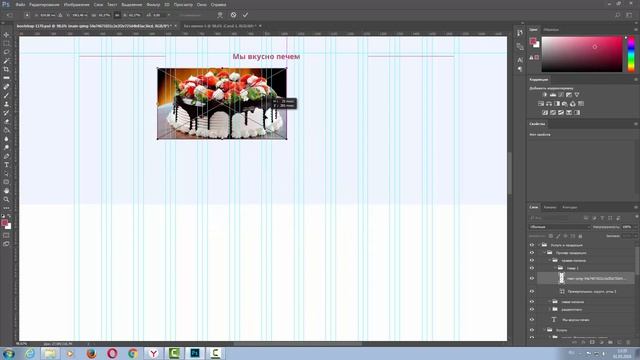640x360 pixels.
Task: Open the search icon in options bar
Action: coord(618,15)
